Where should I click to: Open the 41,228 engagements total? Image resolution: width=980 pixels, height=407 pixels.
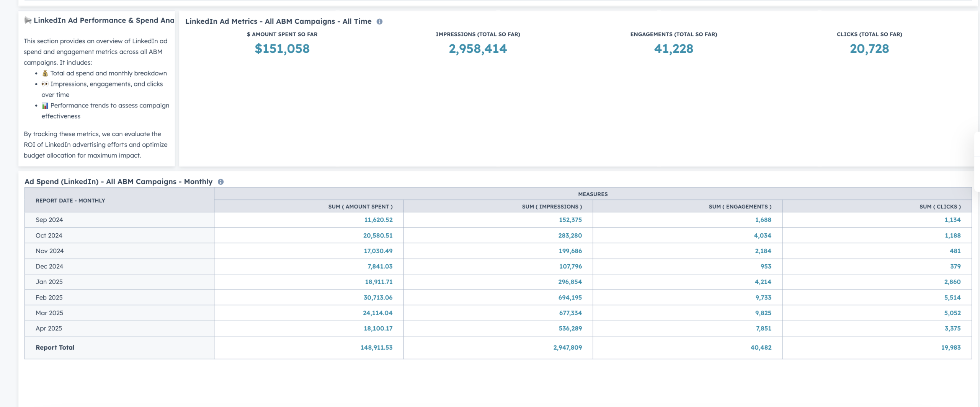pos(674,49)
